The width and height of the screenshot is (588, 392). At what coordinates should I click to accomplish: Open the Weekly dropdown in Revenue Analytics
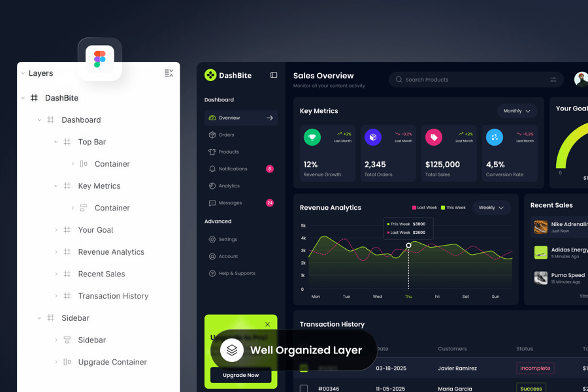click(x=491, y=208)
